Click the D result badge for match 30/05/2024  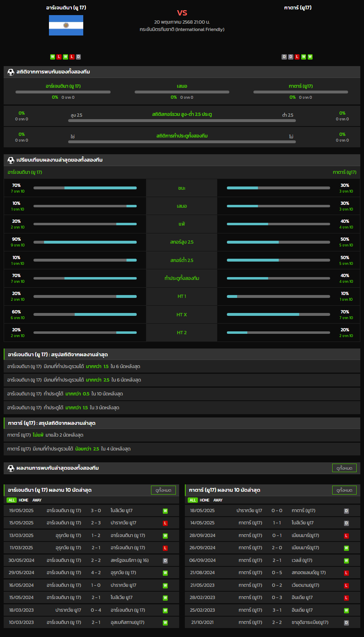tap(165, 561)
